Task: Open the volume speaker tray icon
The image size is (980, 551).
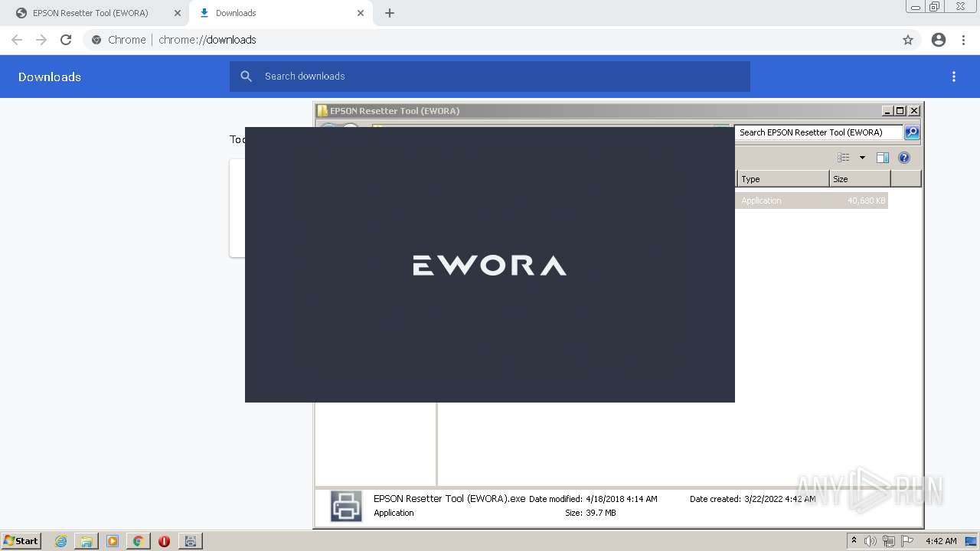Action: 871,541
